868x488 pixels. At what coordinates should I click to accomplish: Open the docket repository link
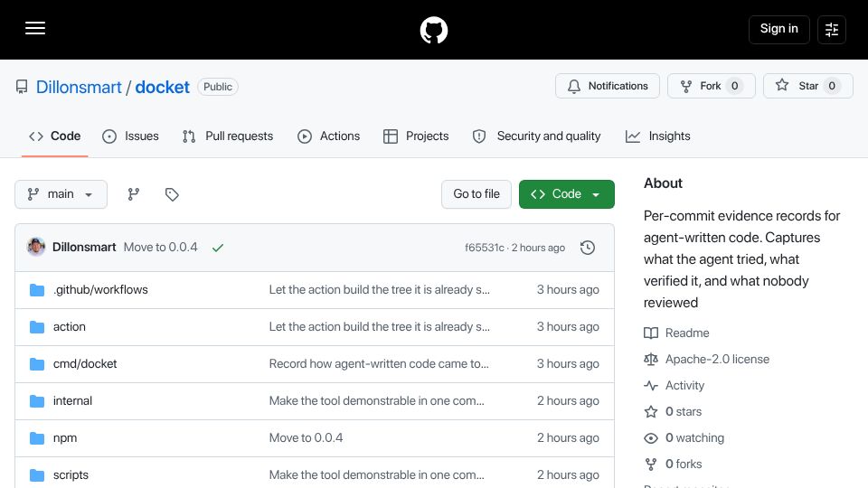pyautogui.click(x=162, y=87)
